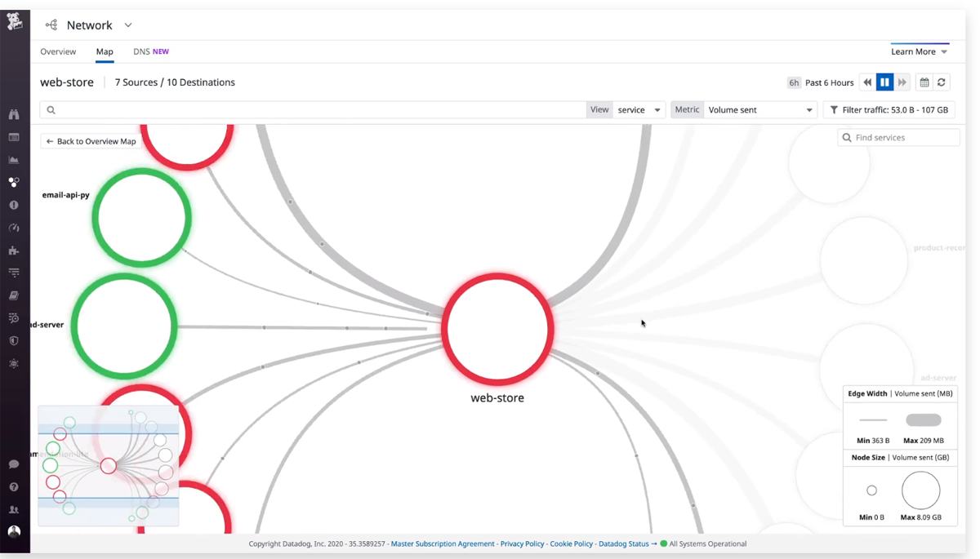Click the minimap overview thumbnail
This screenshot has height=559, width=980.
[108, 466]
